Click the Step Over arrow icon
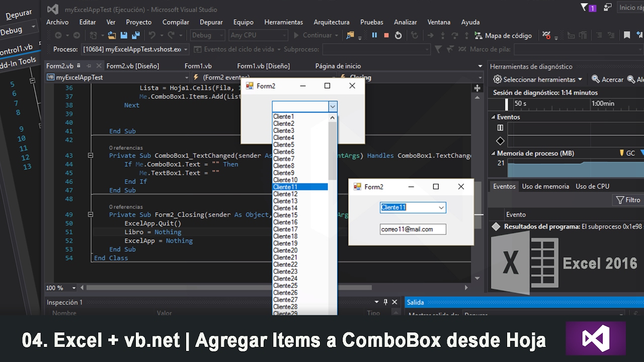644x362 pixels. (x=455, y=35)
